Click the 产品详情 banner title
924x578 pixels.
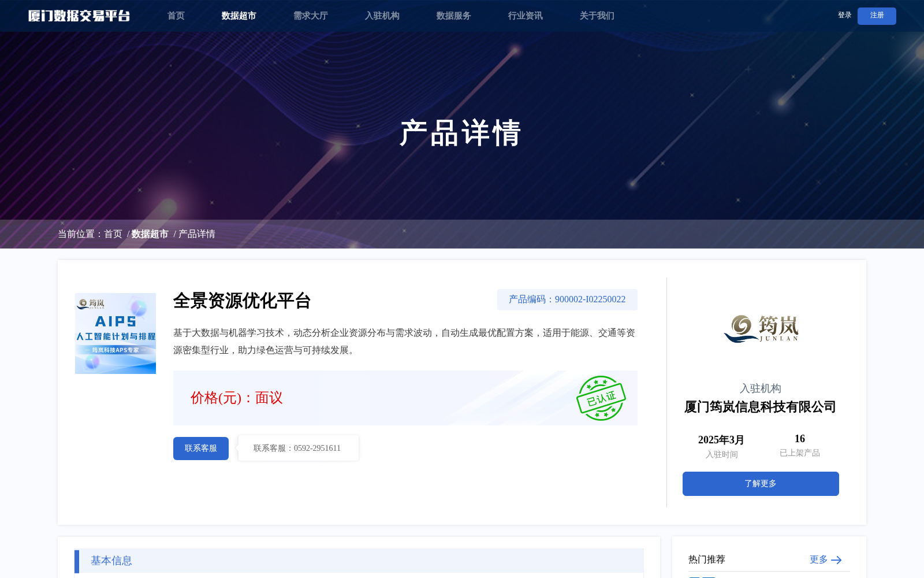click(x=461, y=134)
